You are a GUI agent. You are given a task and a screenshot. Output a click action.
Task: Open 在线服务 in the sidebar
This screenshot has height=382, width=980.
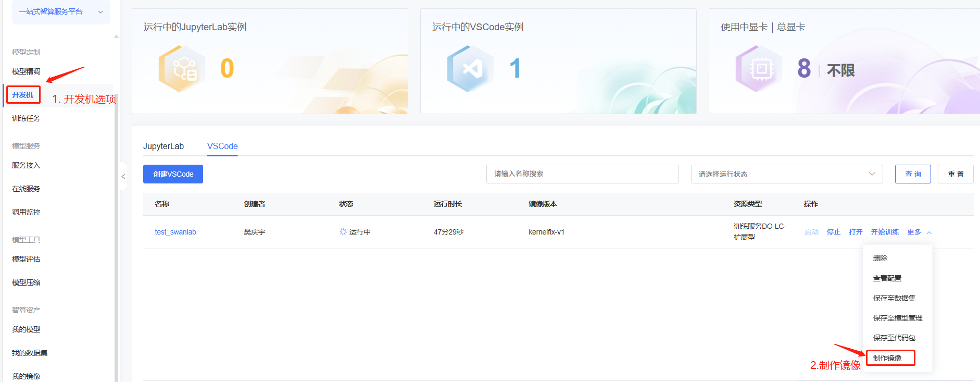click(26, 189)
